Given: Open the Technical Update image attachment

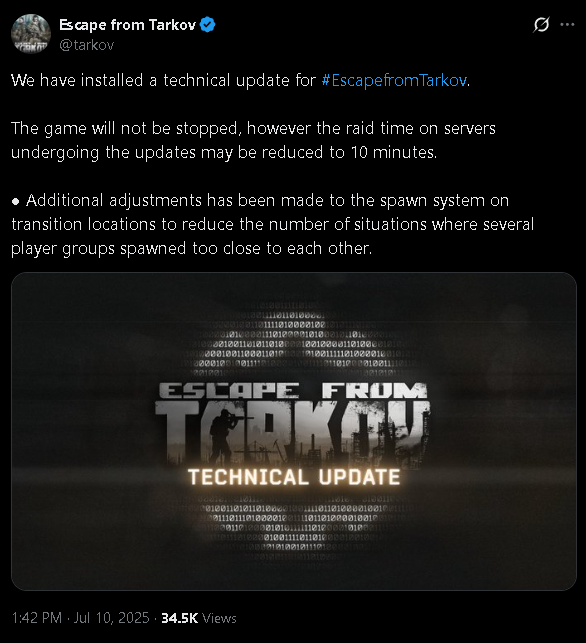Looking at the screenshot, I should point(294,431).
